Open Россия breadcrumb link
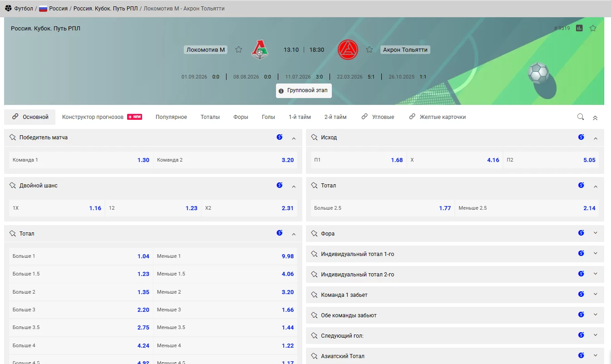Image resolution: width=611 pixels, height=364 pixels. pyautogui.click(x=54, y=8)
